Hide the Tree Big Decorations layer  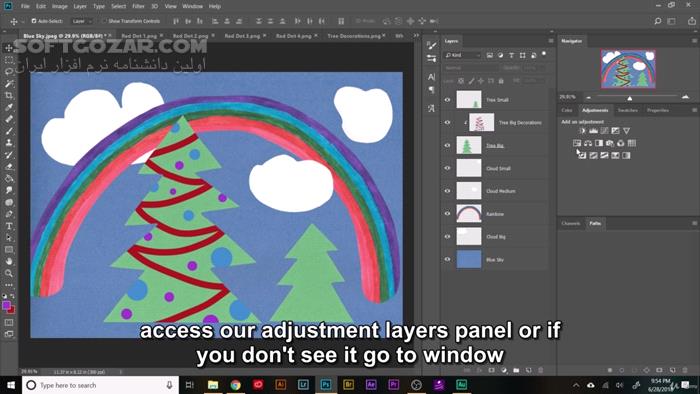[447, 122]
